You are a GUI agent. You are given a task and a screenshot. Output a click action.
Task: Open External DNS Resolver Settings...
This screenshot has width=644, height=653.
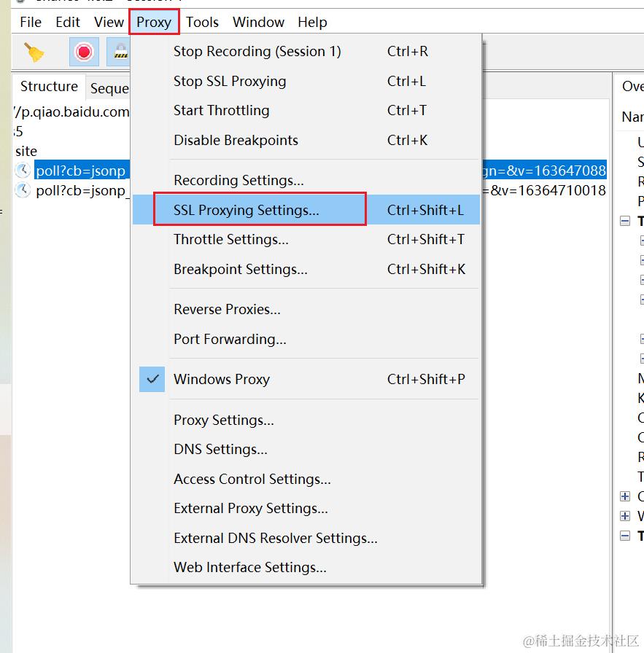click(x=306, y=539)
